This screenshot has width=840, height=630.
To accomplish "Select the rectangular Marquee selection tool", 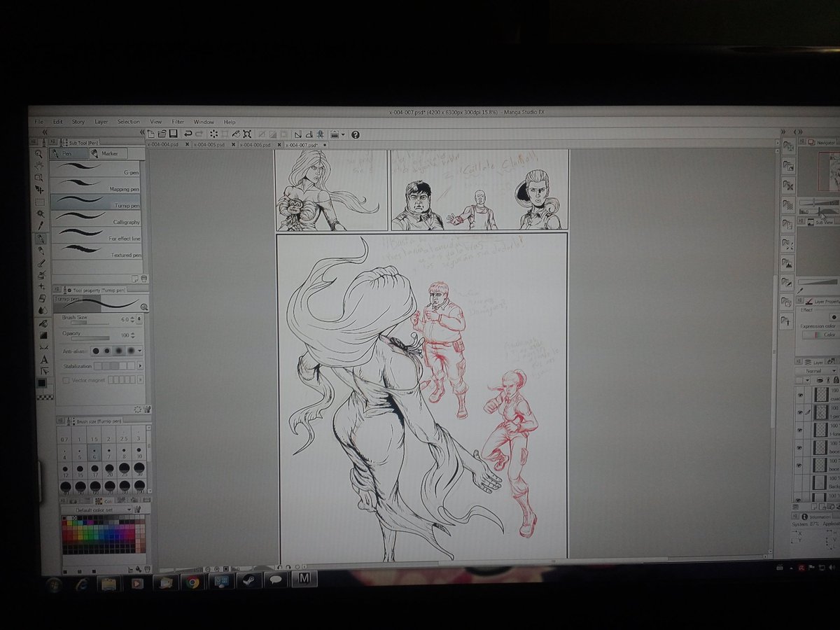I will pyautogui.click(x=40, y=202).
